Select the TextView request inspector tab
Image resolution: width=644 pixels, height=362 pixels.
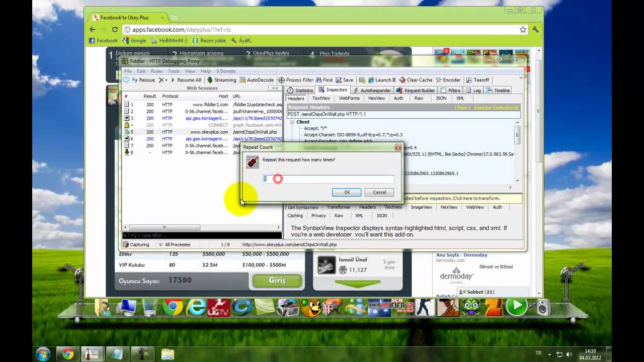pyautogui.click(x=321, y=99)
